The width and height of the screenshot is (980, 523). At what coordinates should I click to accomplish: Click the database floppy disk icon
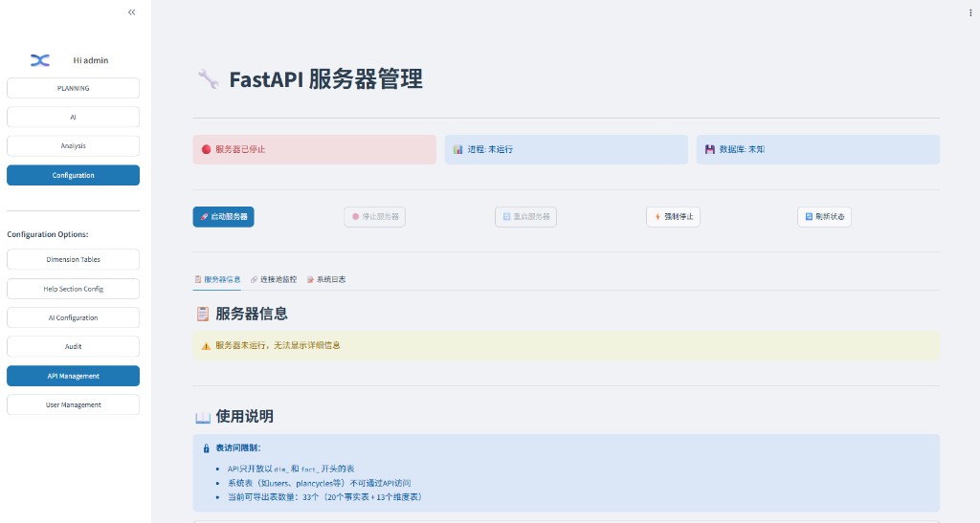tap(710, 149)
